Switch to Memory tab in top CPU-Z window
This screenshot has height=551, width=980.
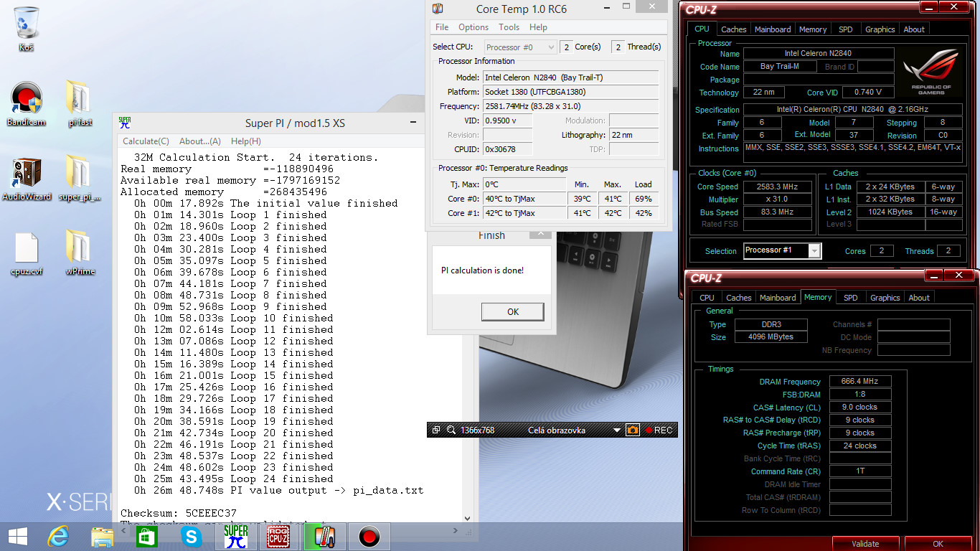coord(813,29)
